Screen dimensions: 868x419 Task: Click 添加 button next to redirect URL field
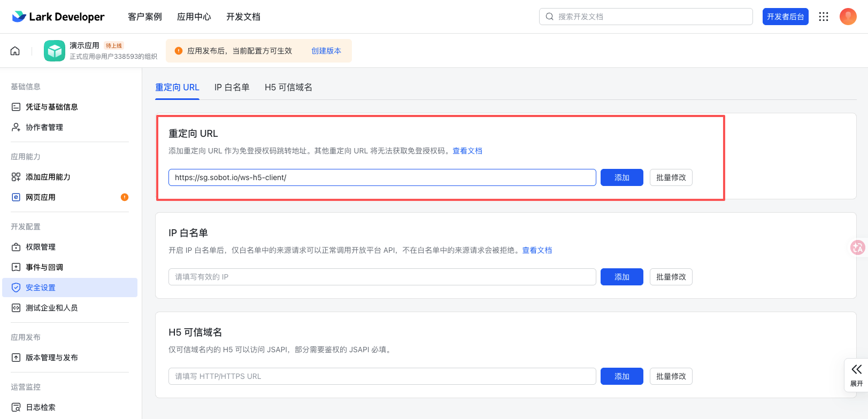(x=621, y=177)
